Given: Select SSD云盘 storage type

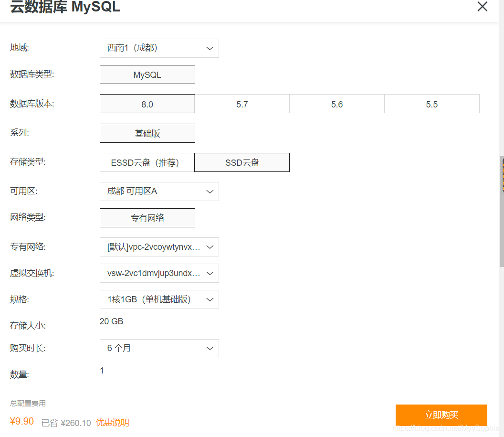Looking at the screenshot, I should (242, 162).
